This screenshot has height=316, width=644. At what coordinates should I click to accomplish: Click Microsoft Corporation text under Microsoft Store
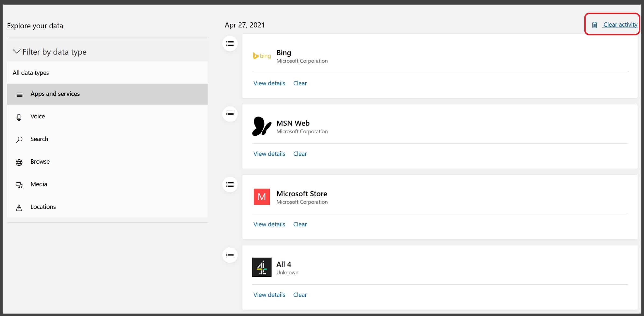pyautogui.click(x=302, y=202)
